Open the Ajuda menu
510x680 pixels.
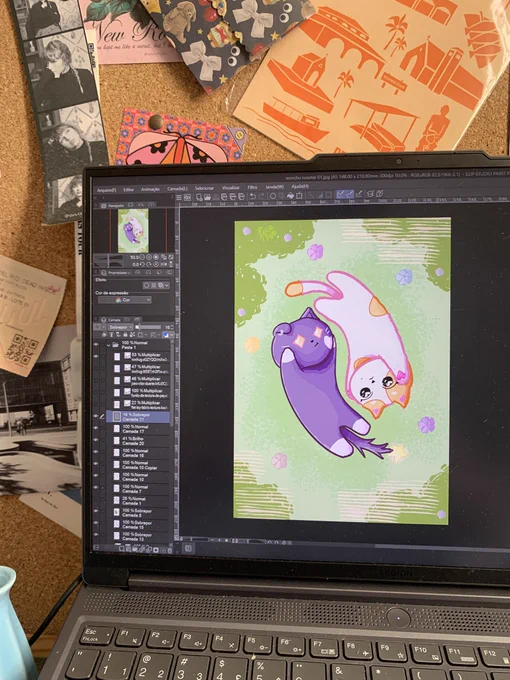tap(300, 186)
